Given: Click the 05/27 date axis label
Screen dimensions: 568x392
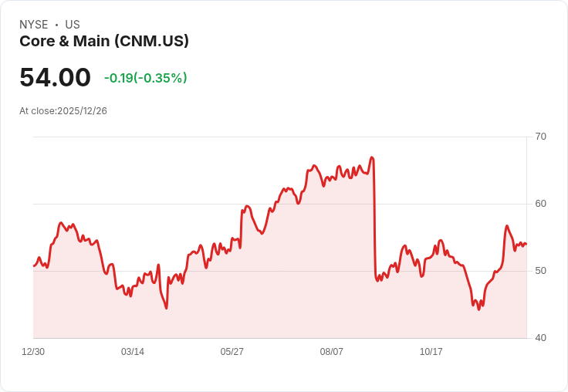Looking at the screenshot, I should pos(232,352).
